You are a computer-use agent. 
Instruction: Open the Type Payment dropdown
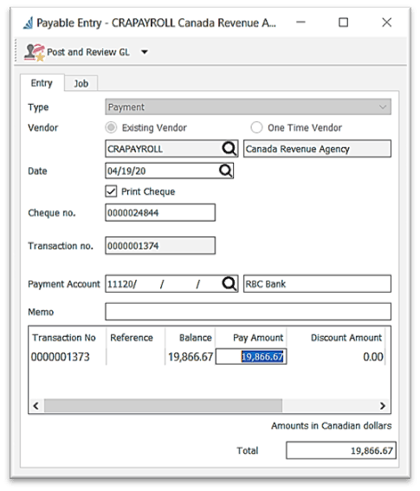pos(248,107)
